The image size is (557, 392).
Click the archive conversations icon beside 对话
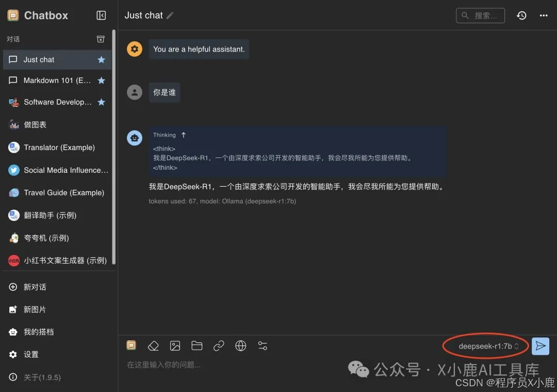tap(101, 39)
